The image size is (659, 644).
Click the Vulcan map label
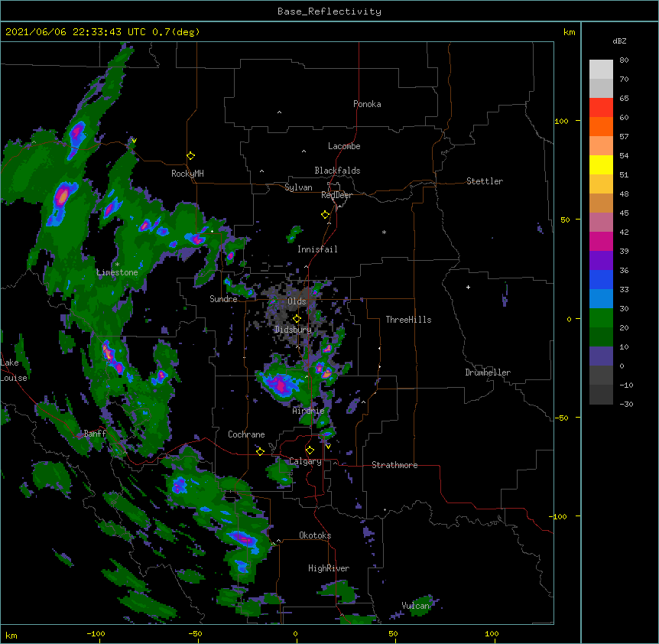click(x=416, y=606)
